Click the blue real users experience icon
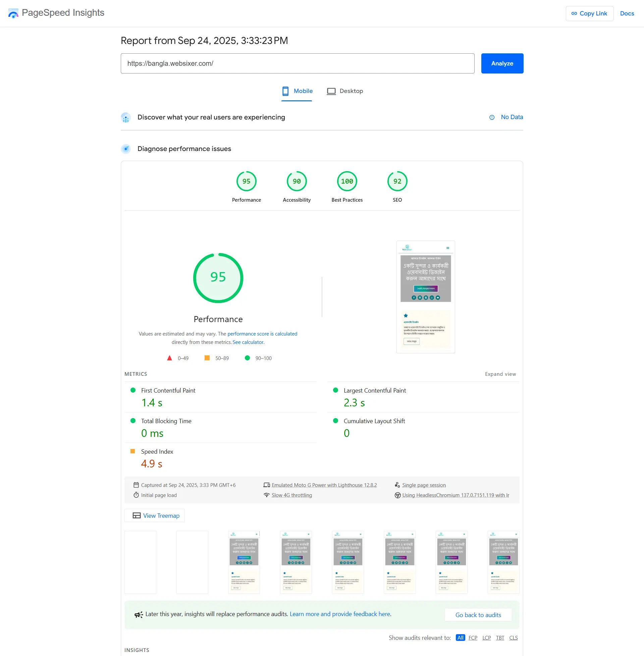This screenshot has width=644, height=656. (126, 117)
